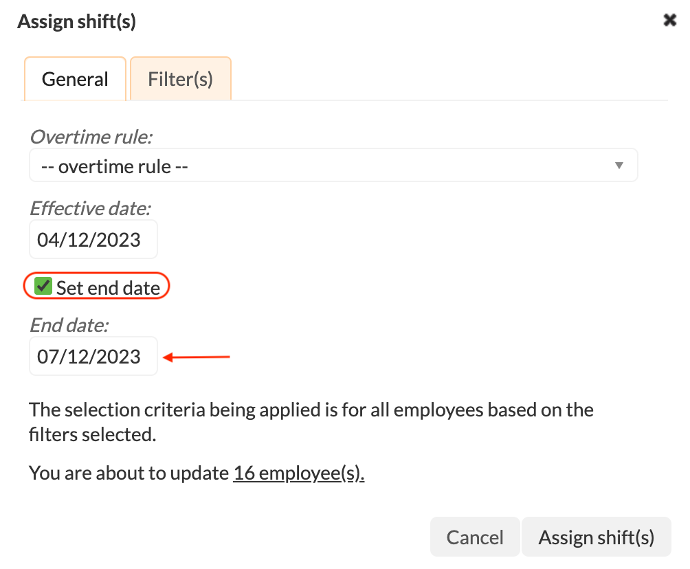Click the 'Effective date:' field label
Image resolution: width=690 pixels, height=569 pixels.
(90, 209)
